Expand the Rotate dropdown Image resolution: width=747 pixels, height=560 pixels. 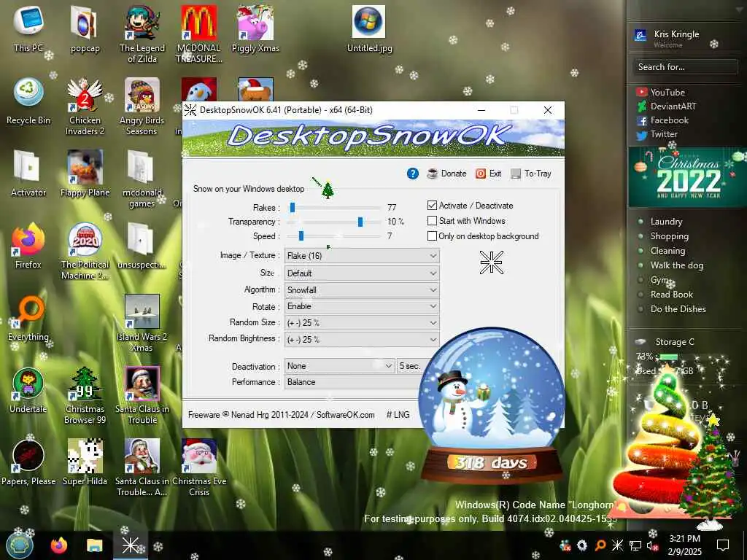click(362, 306)
